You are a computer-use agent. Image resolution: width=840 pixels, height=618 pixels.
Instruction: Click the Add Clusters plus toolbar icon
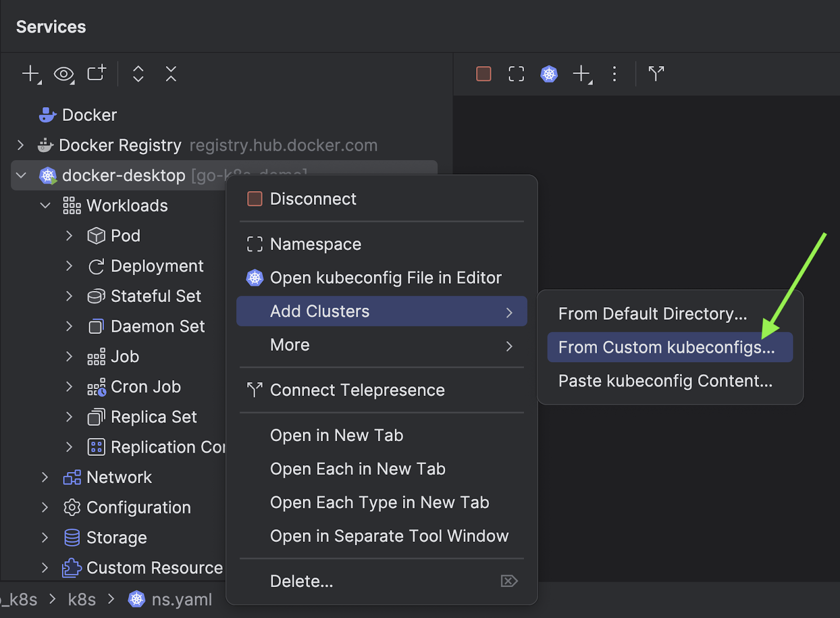click(582, 74)
